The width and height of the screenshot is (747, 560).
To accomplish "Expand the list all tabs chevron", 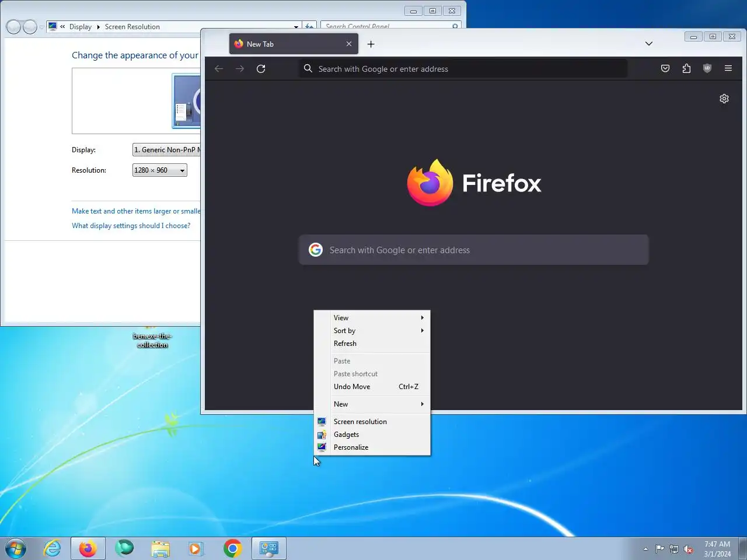I will [649, 44].
